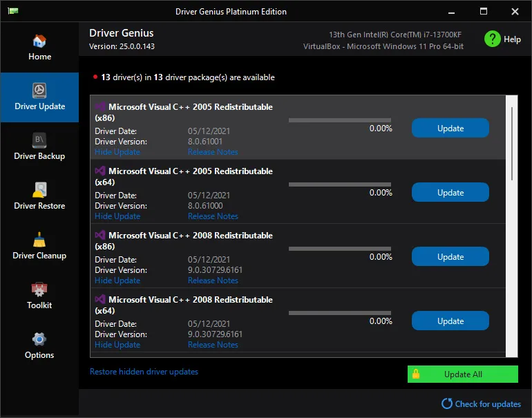Open Release Notes for 2008 Redistributable (x64)

[x=213, y=345]
